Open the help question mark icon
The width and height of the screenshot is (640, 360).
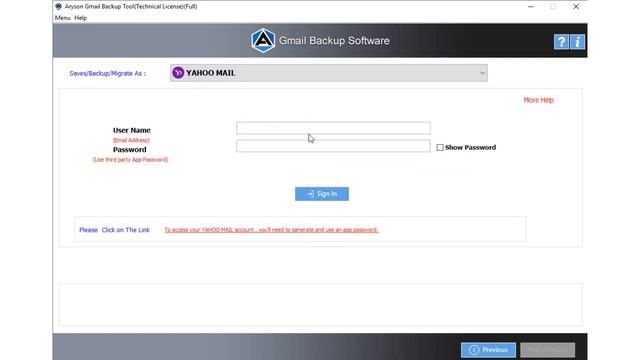coord(561,42)
